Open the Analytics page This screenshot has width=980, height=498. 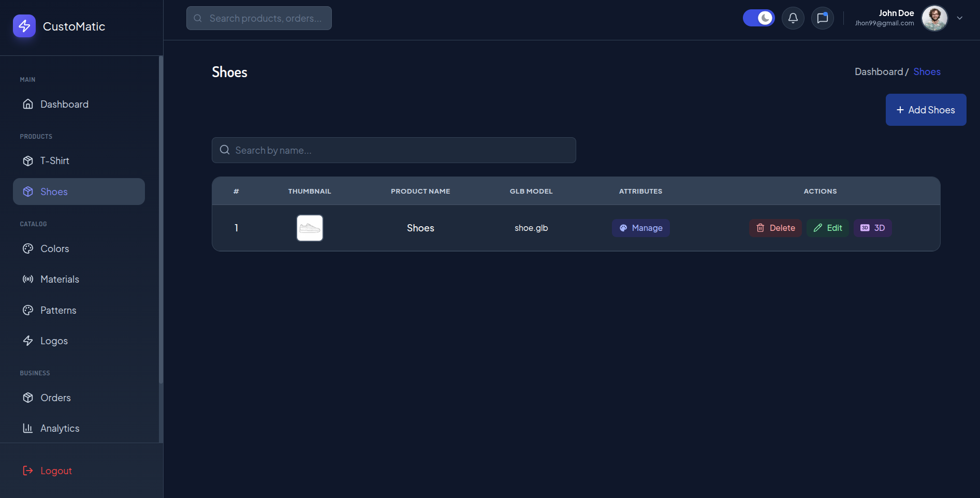[x=79, y=428]
